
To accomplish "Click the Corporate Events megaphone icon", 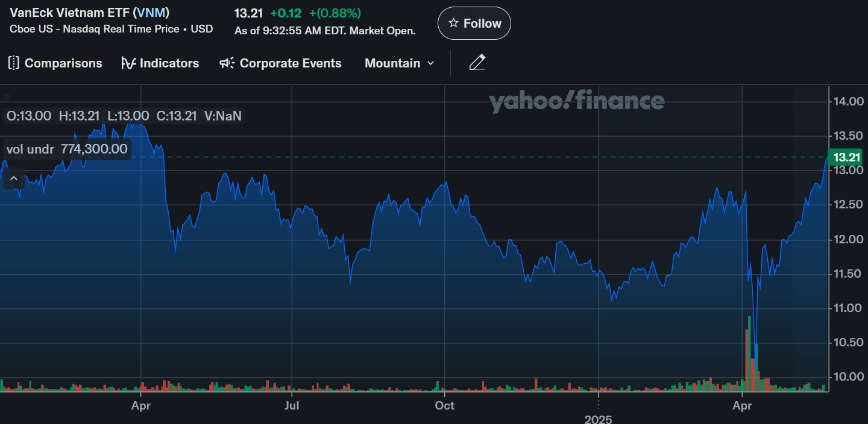I will (227, 63).
